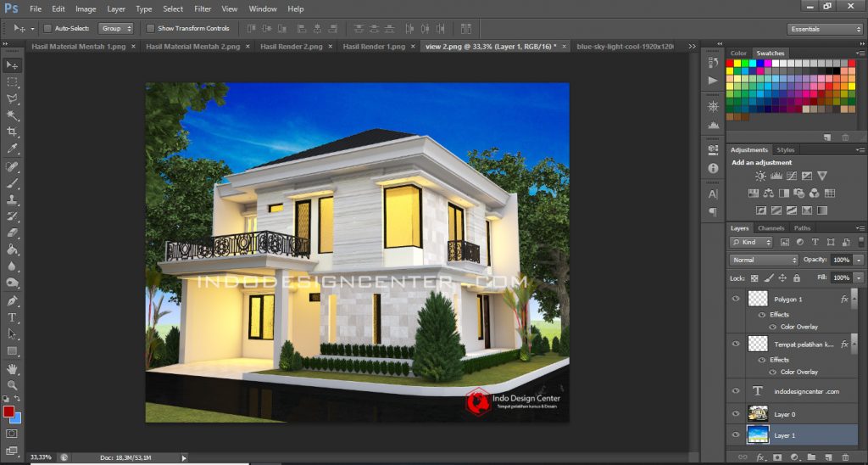Hide Layer 1 with its eye icon
The width and height of the screenshot is (868, 465).
[x=736, y=435]
